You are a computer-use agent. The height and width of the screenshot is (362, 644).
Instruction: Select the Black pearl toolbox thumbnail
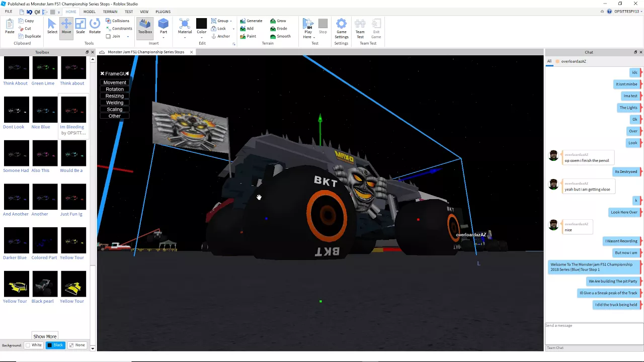[x=45, y=284]
